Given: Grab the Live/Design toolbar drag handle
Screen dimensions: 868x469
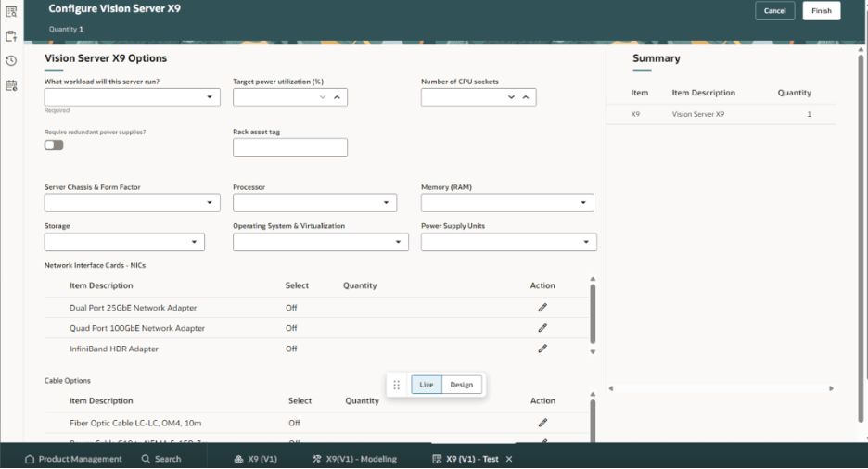Looking at the screenshot, I should click(x=396, y=385).
